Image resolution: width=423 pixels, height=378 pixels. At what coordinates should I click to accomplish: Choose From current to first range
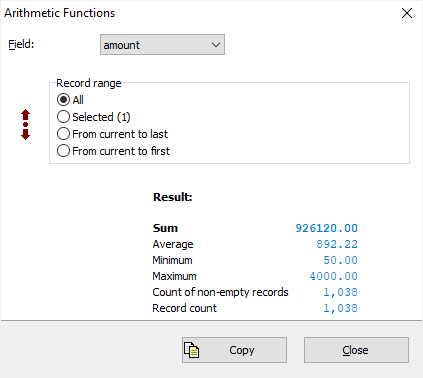click(113, 151)
